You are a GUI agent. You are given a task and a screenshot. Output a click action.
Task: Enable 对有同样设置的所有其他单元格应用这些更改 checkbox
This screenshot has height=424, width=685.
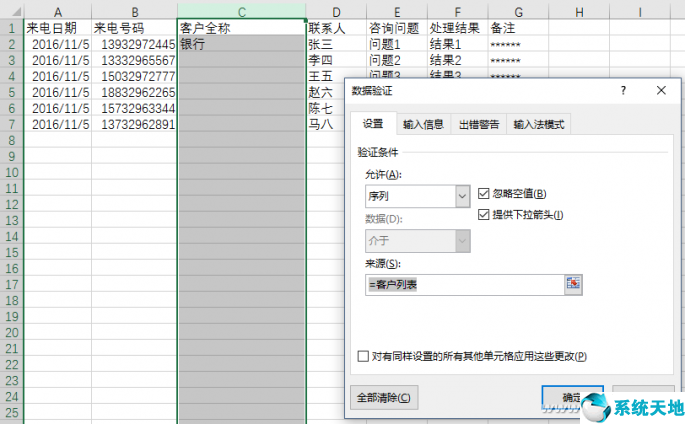click(363, 356)
